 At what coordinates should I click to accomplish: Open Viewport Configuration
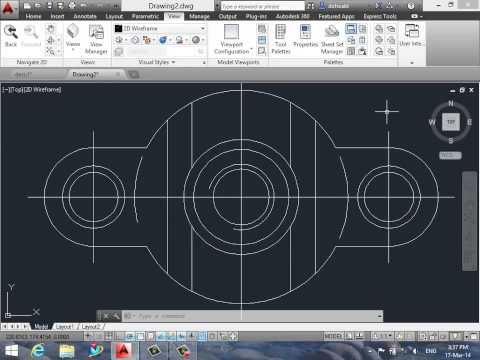[231, 39]
